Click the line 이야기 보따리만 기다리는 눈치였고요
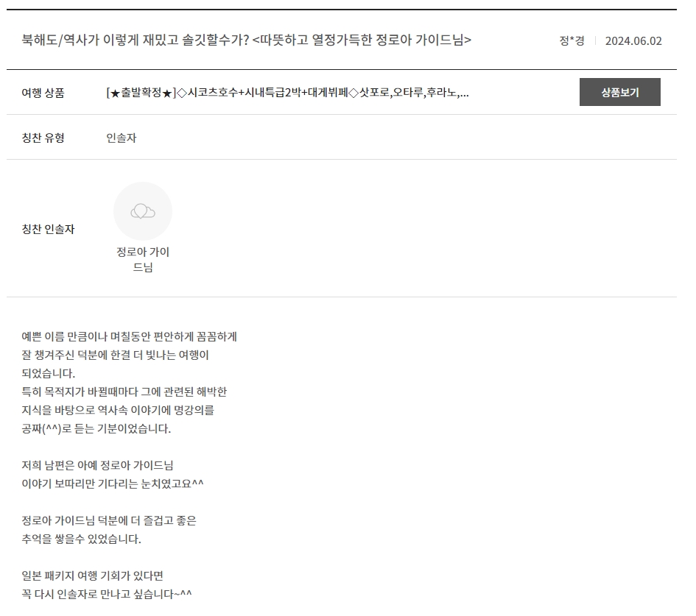 113,484
